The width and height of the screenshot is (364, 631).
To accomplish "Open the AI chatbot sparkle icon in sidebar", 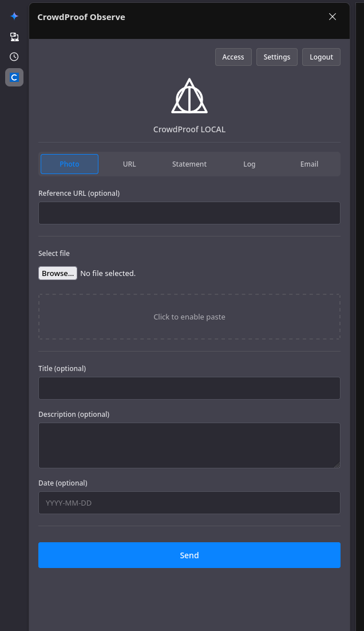I will [x=14, y=16].
